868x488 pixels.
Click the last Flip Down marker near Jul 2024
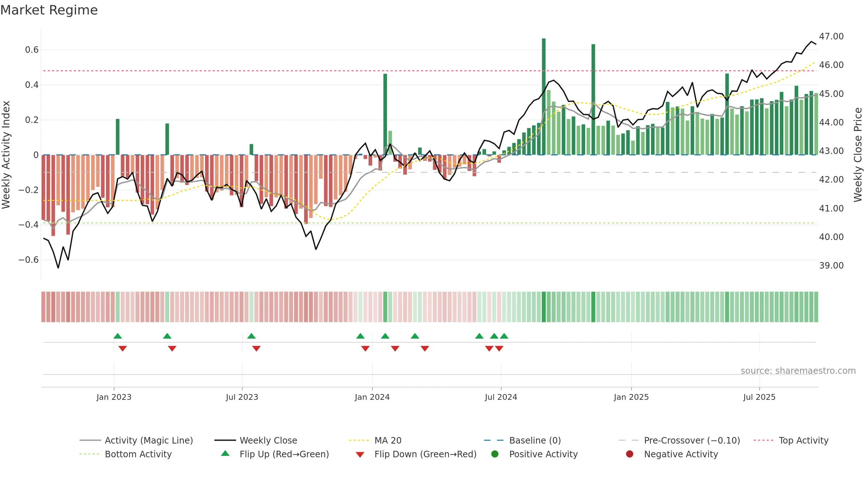[x=499, y=348]
